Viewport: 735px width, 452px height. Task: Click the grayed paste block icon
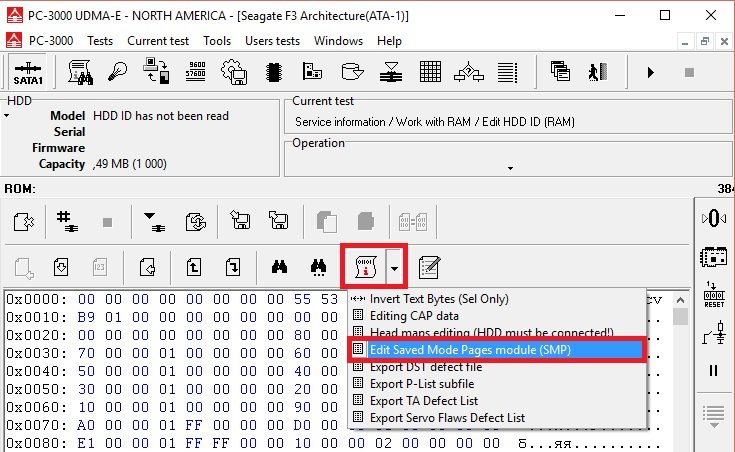(x=366, y=221)
